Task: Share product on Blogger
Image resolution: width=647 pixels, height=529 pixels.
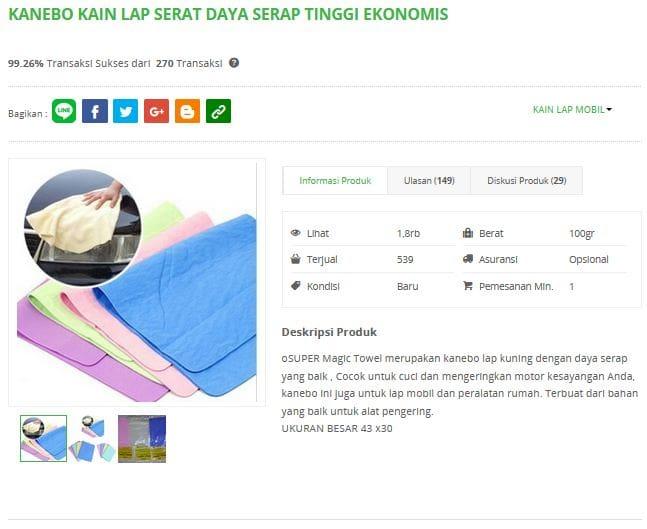Action: tap(187, 111)
